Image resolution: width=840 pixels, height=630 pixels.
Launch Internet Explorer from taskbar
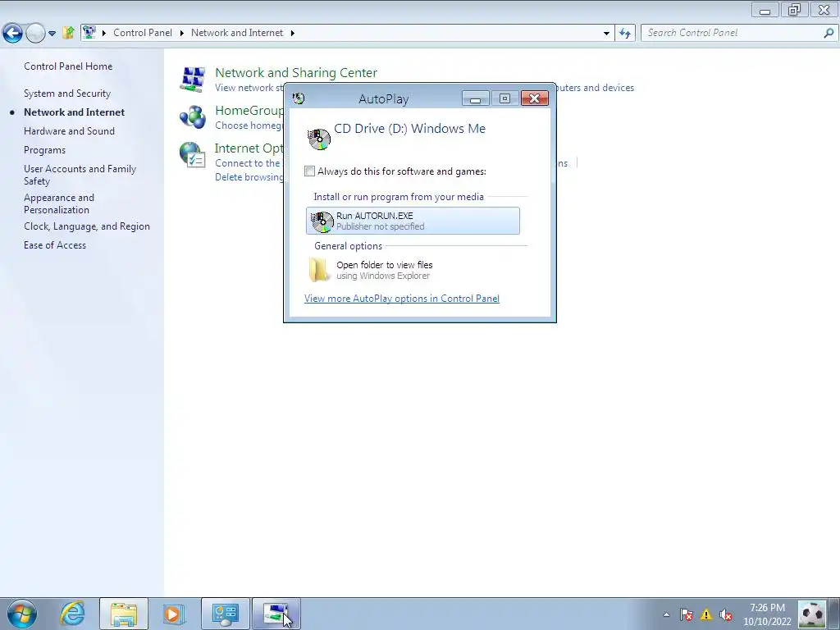pos(72,614)
